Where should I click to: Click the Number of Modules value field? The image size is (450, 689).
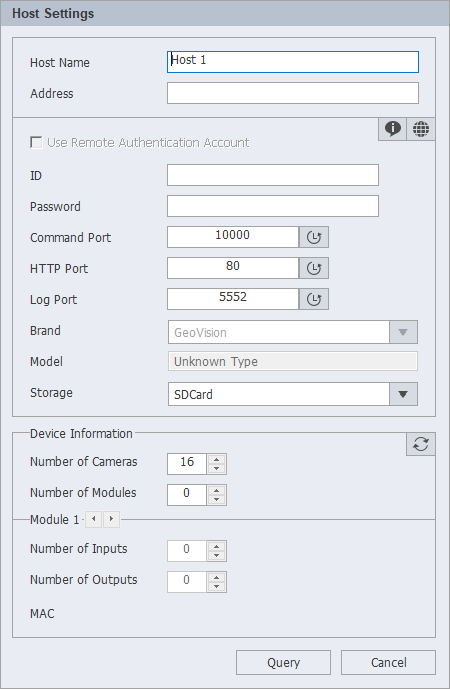coord(187,495)
